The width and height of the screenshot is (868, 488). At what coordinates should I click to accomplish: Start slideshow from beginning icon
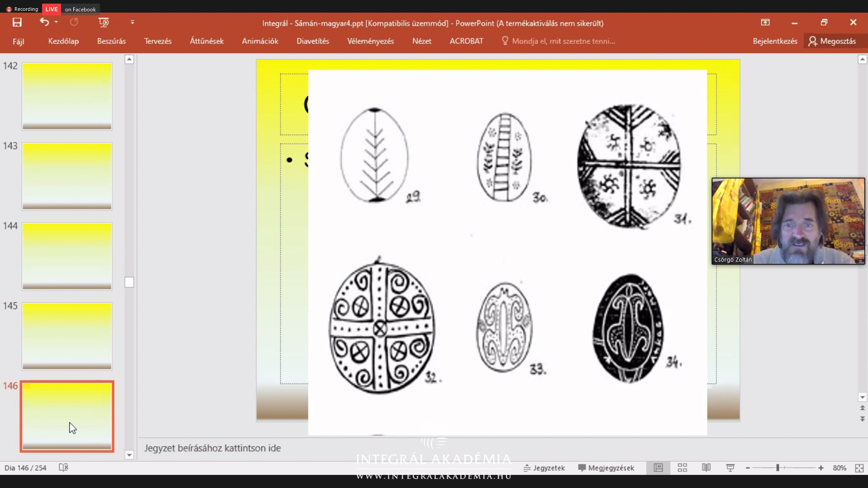(103, 22)
